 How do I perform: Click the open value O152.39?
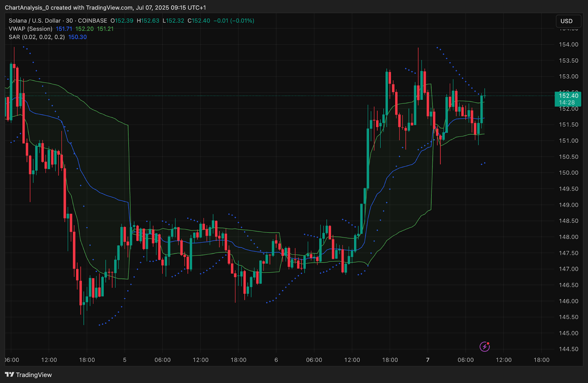[122, 21]
